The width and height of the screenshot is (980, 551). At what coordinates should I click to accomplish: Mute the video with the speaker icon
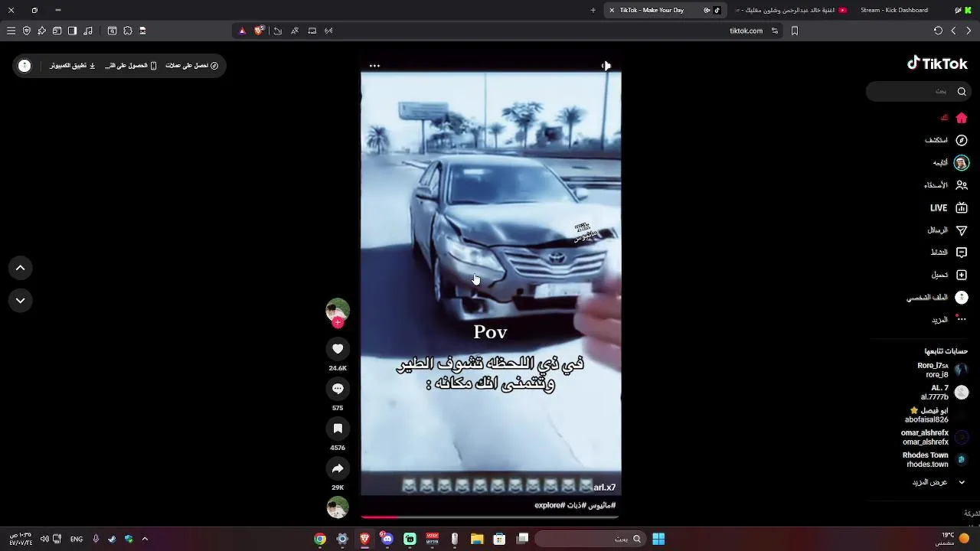(x=606, y=66)
